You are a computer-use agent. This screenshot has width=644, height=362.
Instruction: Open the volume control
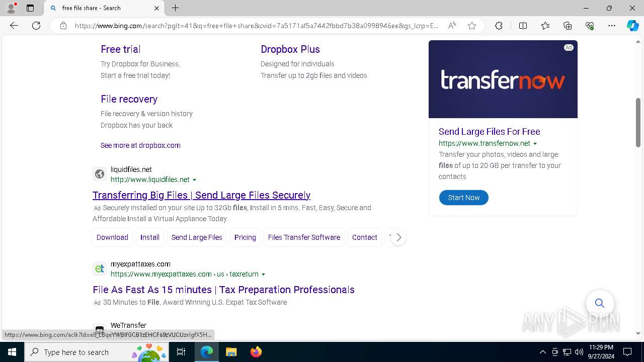[x=579, y=352]
